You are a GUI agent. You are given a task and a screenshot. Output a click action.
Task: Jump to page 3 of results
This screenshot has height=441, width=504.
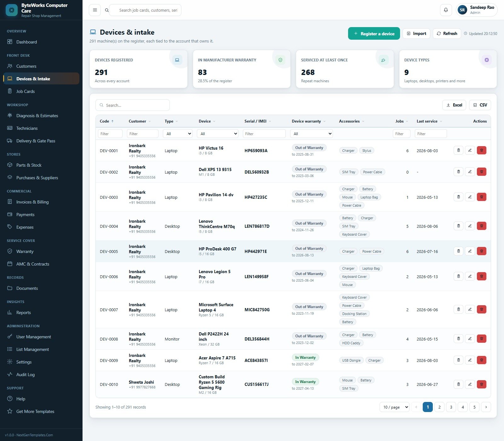[451, 407]
